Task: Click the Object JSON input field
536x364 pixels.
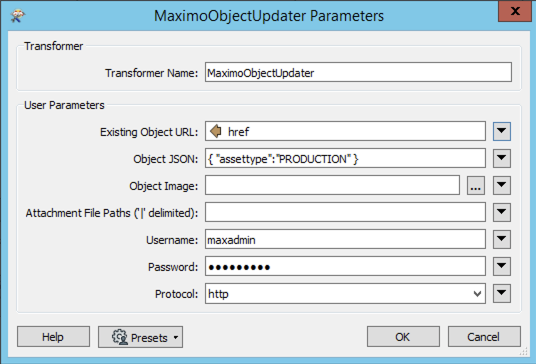Action: pos(345,158)
